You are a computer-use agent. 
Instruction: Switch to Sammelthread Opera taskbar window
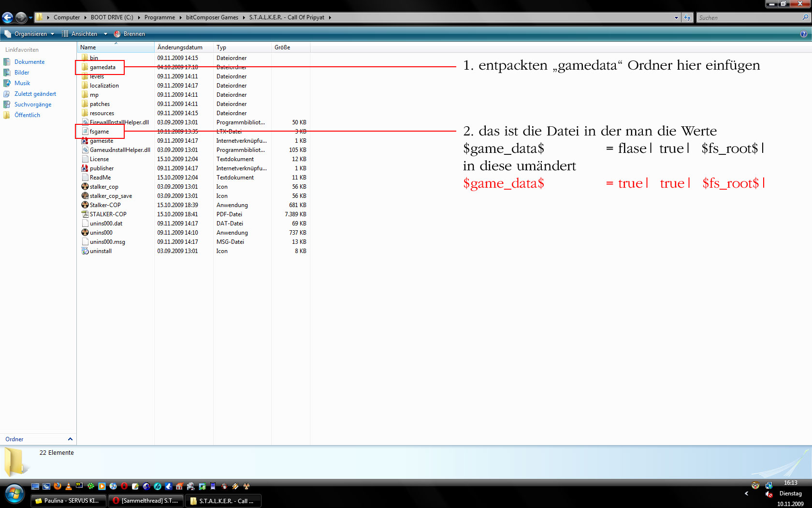[x=146, y=501]
